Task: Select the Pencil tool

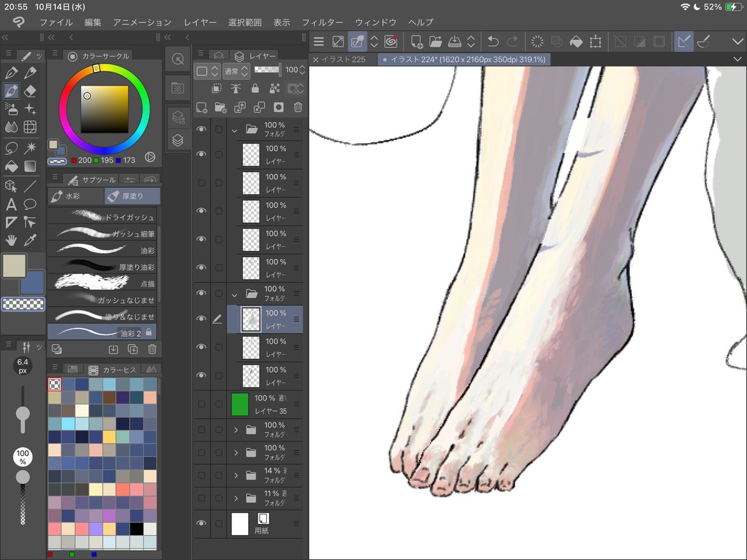Action: click(x=30, y=73)
